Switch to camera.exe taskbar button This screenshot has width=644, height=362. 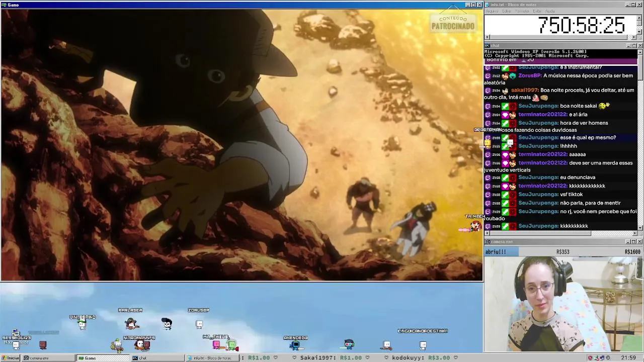tap(48, 358)
